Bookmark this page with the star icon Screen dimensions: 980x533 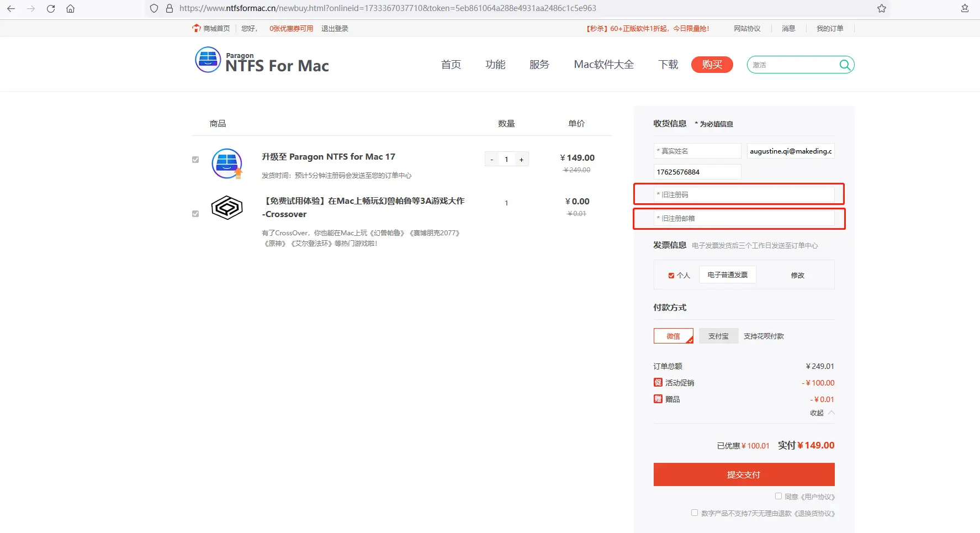[x=882, y=8]
